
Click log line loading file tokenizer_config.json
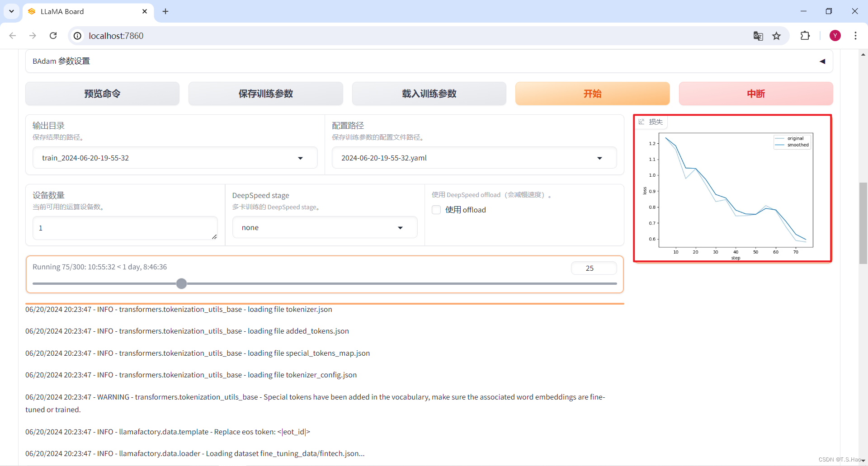(x=191, y=375)
